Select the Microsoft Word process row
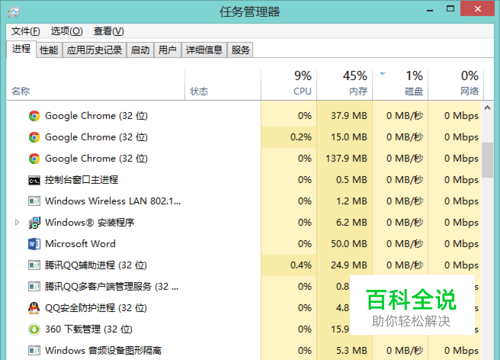 (244, 244)
